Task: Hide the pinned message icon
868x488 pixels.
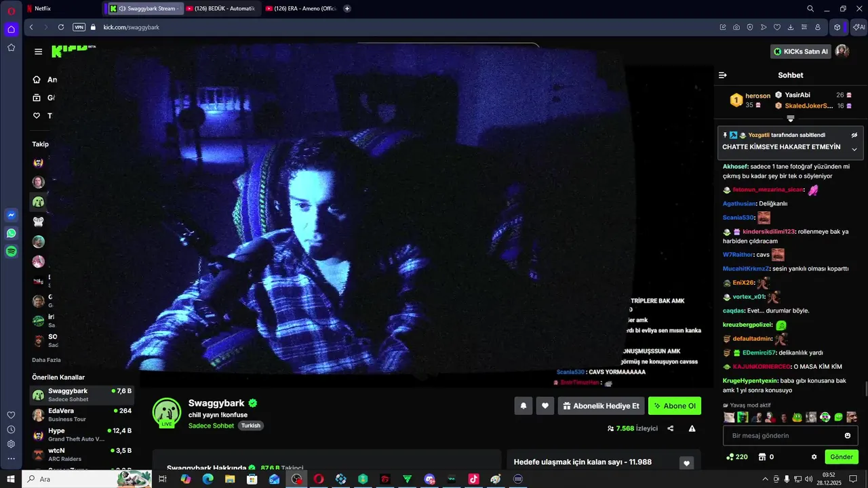Action: click(x=854, y=135)
